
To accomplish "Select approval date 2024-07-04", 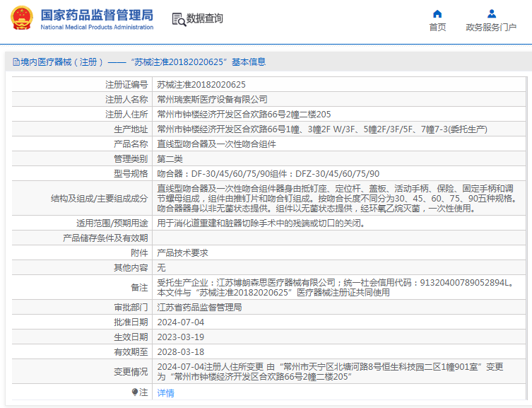I will pyautogui.click(x=180, y=322).
